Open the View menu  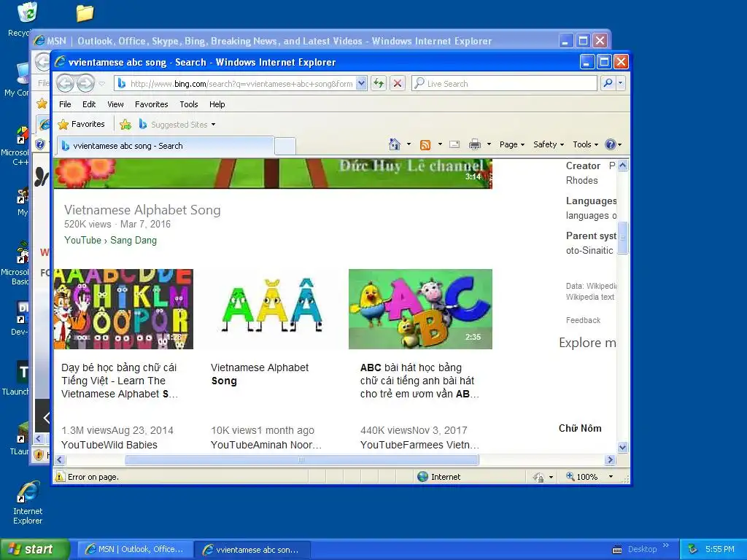(115, 104)
